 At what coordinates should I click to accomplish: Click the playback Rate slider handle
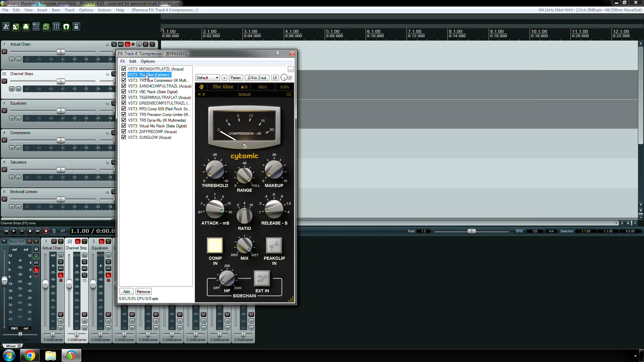[472, 231]
